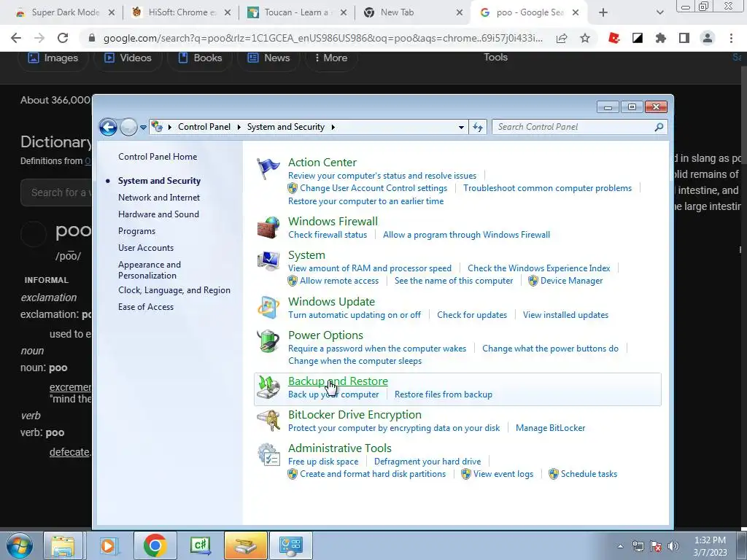Open the Chrome profile avatar
This screenshot has height=560, width=747.
tap(708, 38)
